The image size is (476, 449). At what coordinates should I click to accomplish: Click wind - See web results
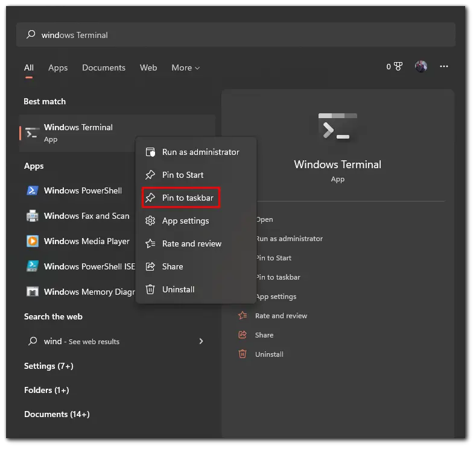[x=117, y=341]
